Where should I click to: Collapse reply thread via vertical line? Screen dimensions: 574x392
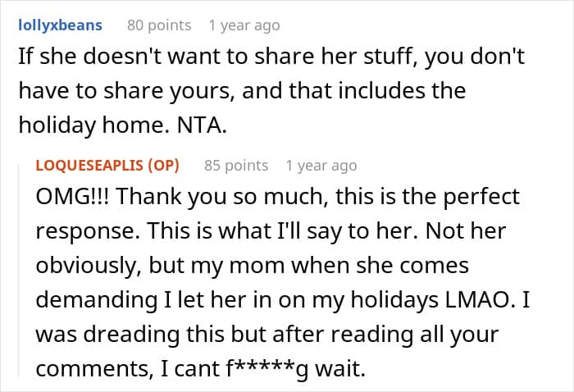click(19, 271)
